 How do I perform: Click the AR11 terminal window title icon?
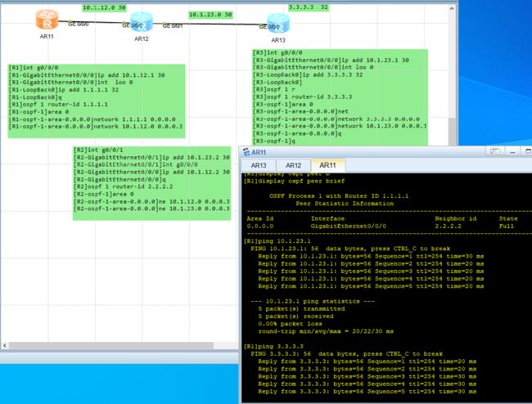[246, 152]
